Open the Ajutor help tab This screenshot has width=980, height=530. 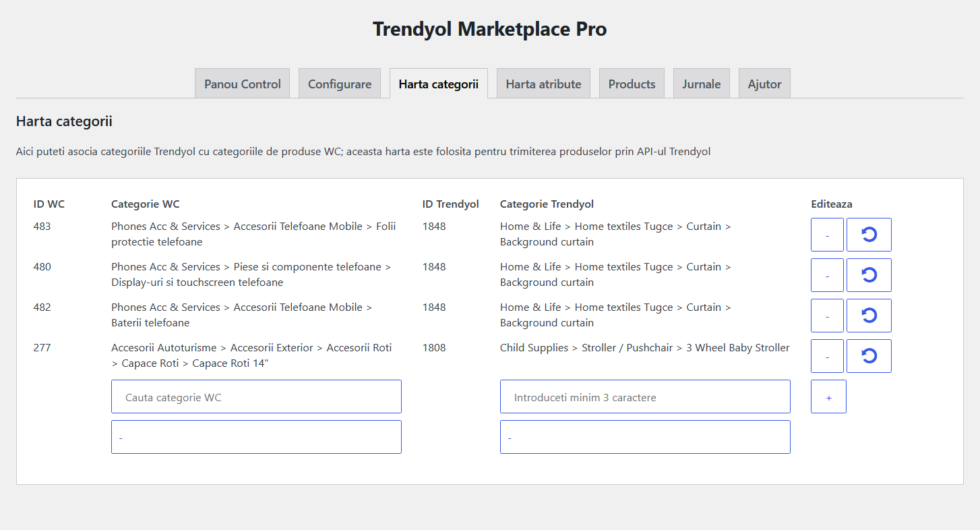[764, 84]
